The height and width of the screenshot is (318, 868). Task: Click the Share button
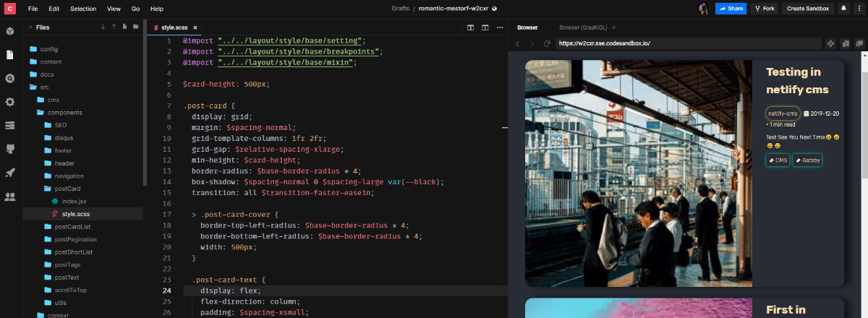pos(731,9)
